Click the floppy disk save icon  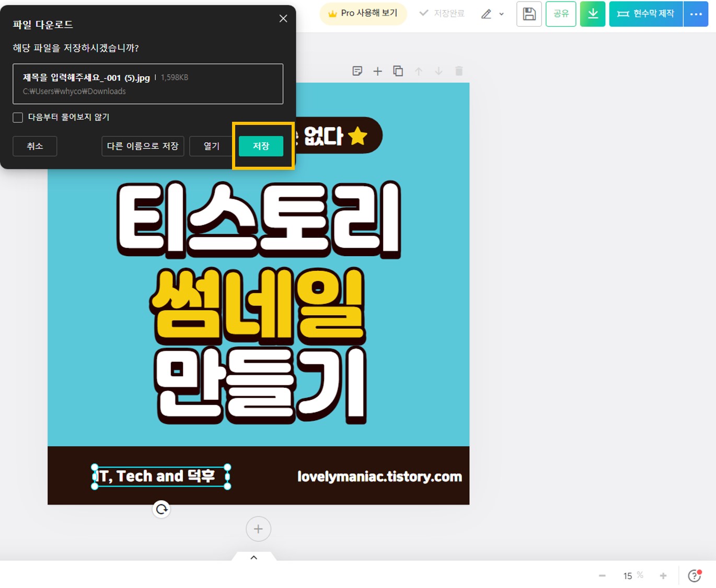coord(529,14)
